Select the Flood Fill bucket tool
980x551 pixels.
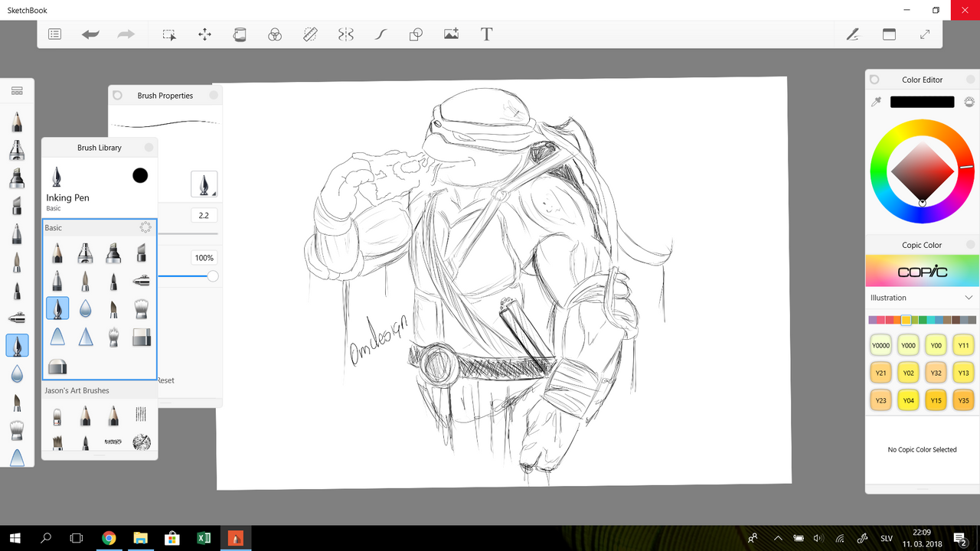coord(240,34)
